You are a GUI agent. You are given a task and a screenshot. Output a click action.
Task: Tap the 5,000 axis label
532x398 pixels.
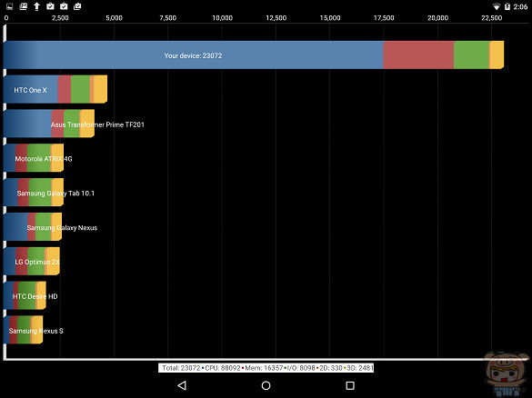click(x=114, y=18)
